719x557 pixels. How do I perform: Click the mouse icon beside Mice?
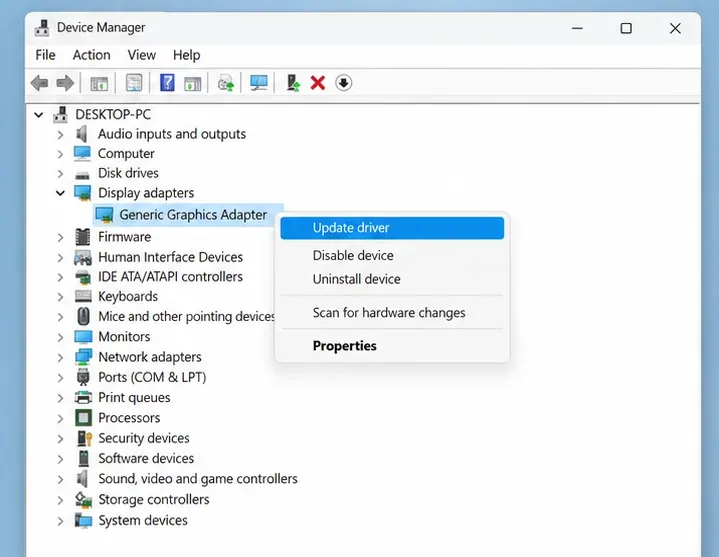[x=83, y=316]
